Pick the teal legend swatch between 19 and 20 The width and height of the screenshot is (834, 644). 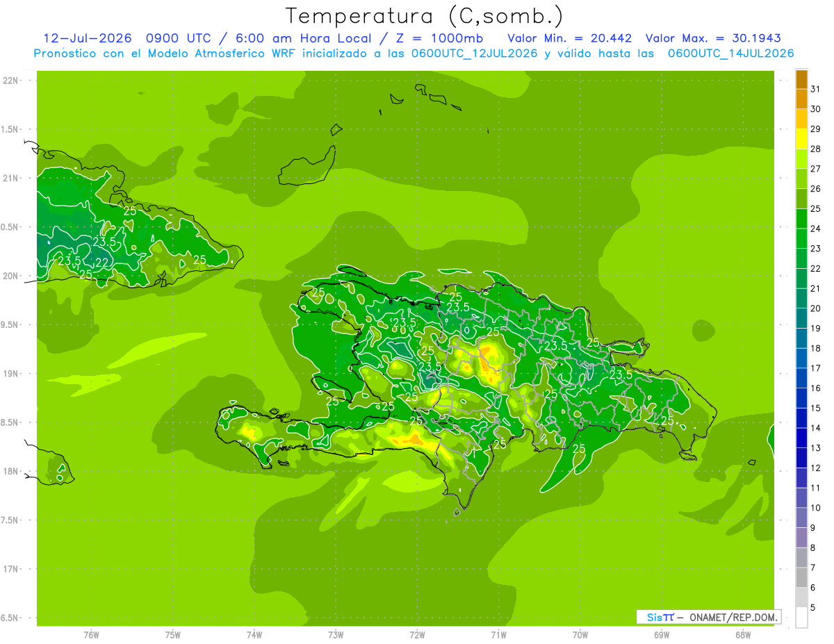pyautogui.click(x=801, y=319)
